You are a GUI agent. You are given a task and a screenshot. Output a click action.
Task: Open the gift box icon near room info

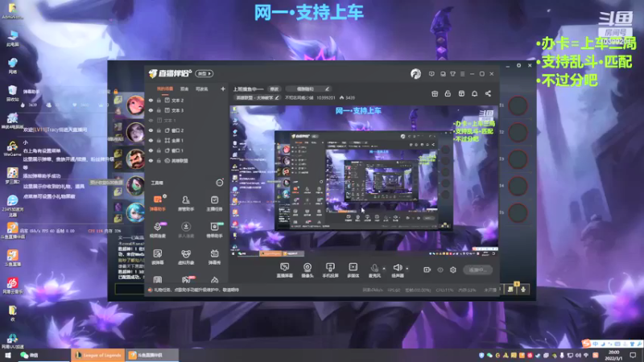click(435, 93)
